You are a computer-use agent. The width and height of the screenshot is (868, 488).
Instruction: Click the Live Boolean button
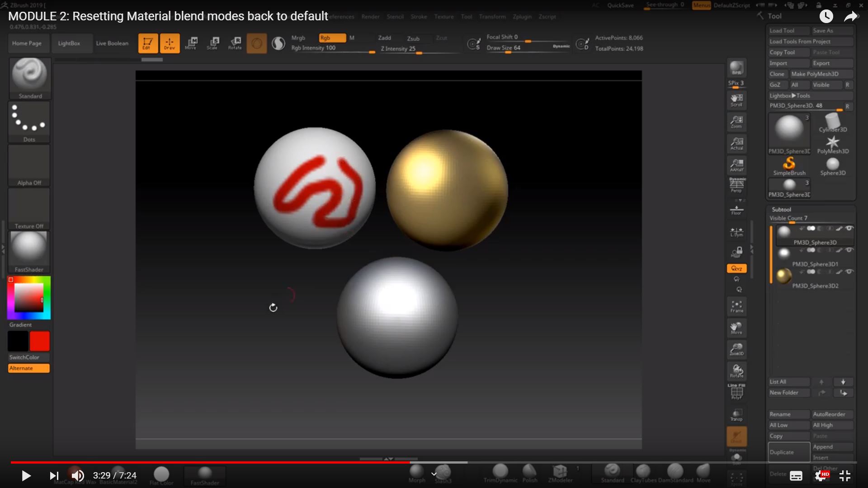(x=112, y=43)
